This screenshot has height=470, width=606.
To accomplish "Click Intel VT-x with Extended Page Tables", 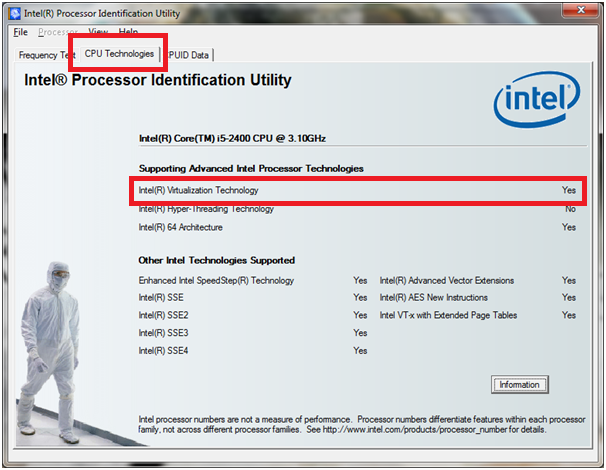I will 448,315.
